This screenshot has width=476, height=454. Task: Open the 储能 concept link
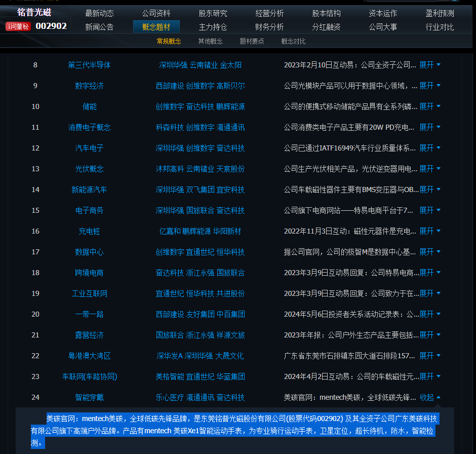click(89, 106)
